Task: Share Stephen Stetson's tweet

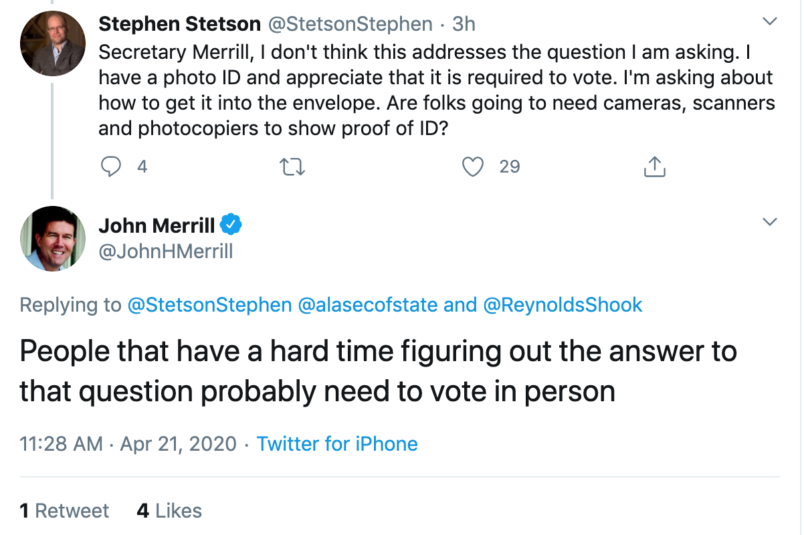Action: click(x=655, y=167)
